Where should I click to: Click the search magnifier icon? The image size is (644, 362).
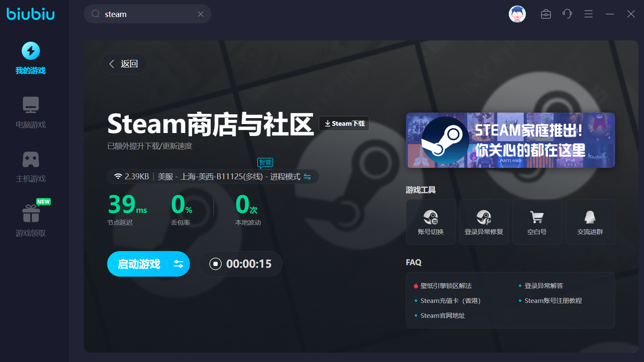tap(96, 14)
